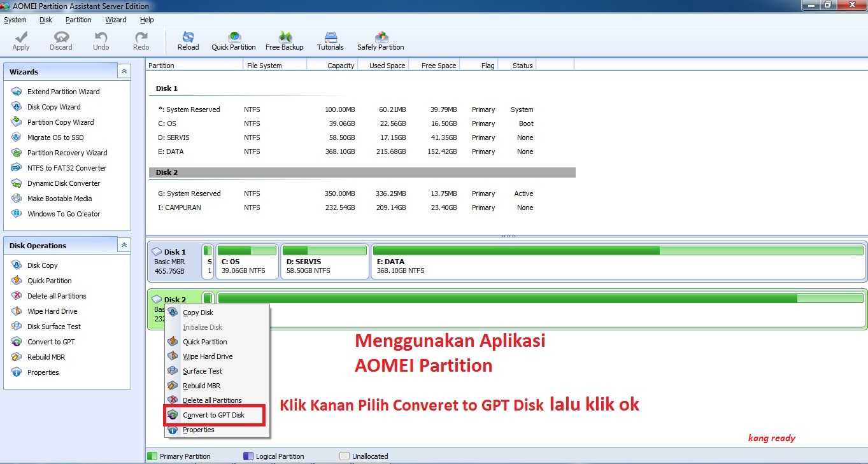The width and height of the screenshot is (868, 464).
Task: Click the Apply toolbar icon
Action: (21, 41)
